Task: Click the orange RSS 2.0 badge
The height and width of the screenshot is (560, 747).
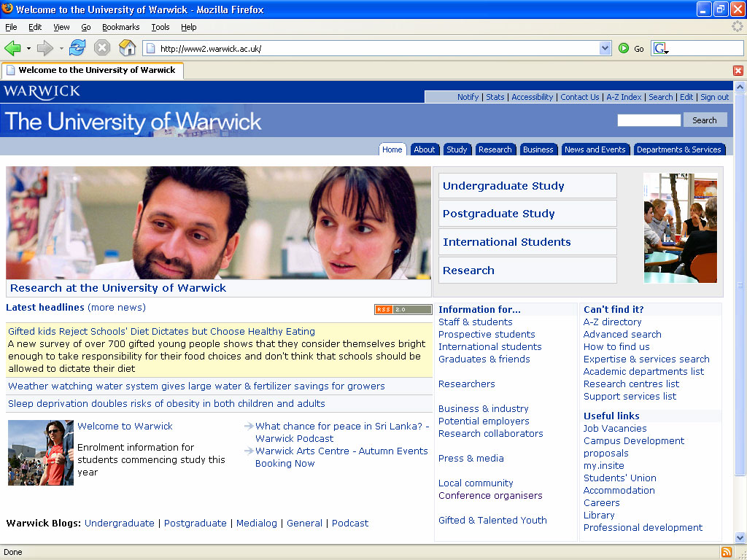Action: 403,309
